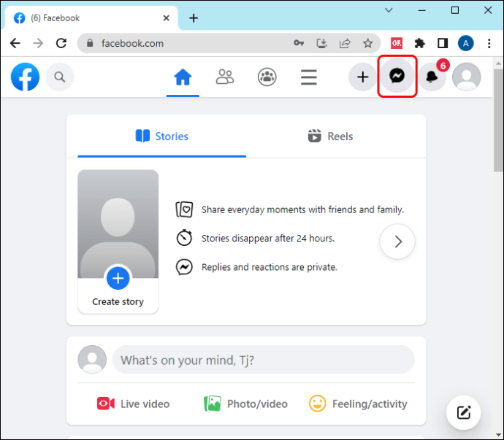The width and height of the screenshot is (504, 440).
Task: Click the browser Back arrow
Action: coord(15,43)
